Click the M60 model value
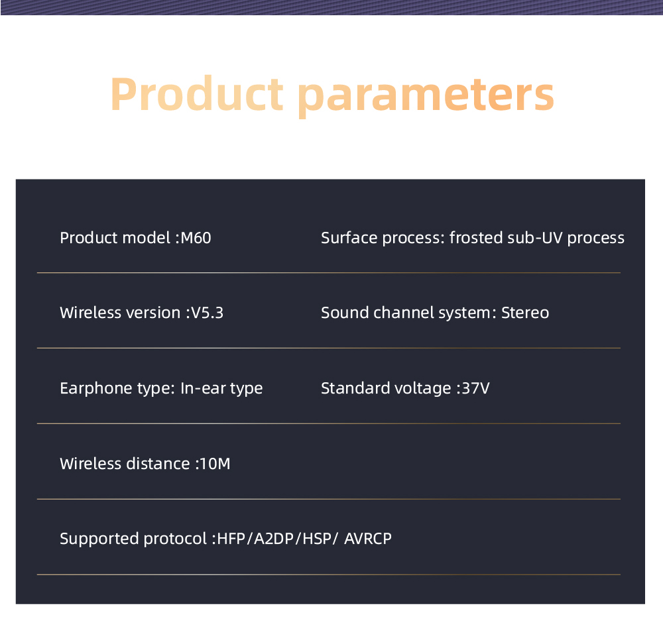 [196, 238]
